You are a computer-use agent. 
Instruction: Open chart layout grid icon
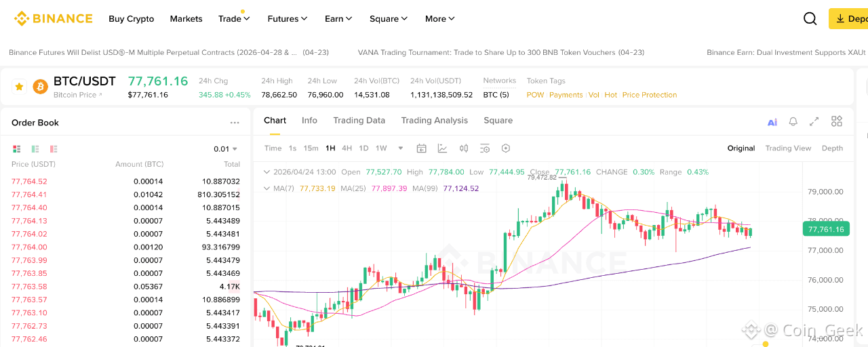click(x=837, y=121)
